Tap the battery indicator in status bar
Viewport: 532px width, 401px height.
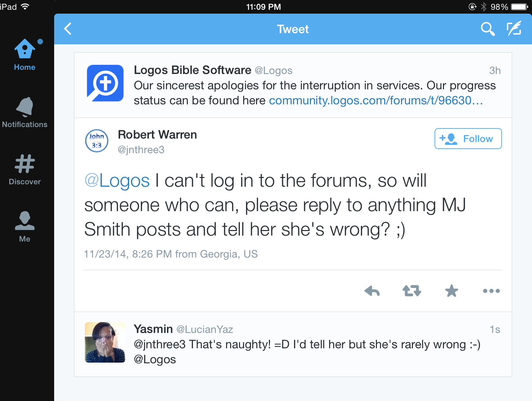click(519, 7)
